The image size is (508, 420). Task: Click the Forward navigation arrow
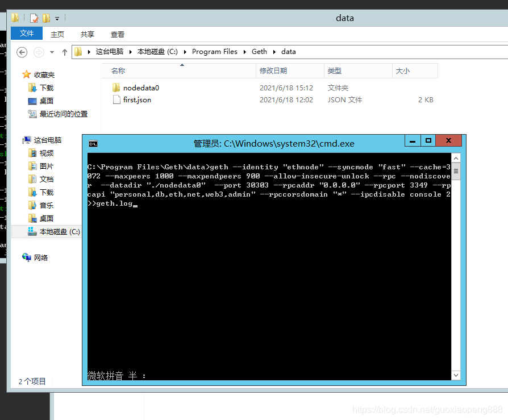pyautogui.click(x=39, y=52)
